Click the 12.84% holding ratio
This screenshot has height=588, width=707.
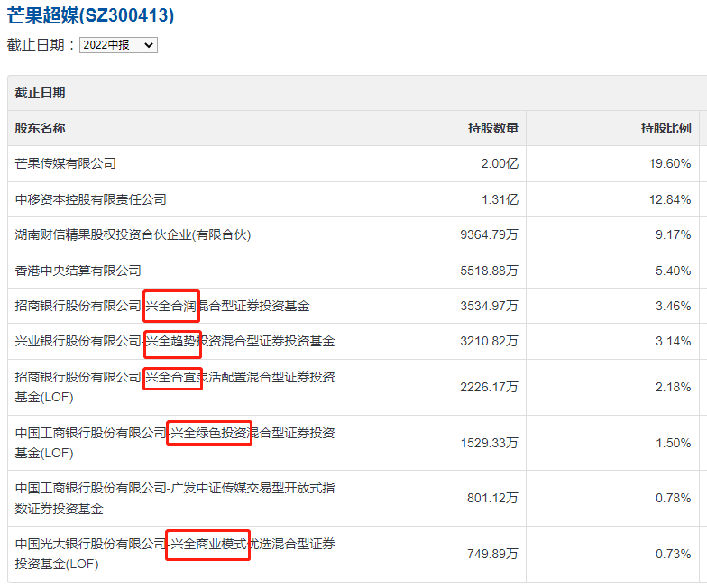[x=670, y=199]
